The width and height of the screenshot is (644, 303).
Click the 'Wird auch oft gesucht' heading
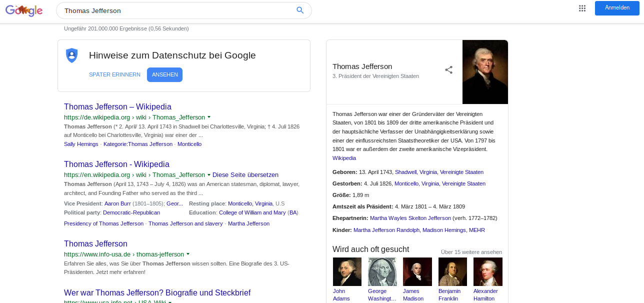[x=370, y=249]
